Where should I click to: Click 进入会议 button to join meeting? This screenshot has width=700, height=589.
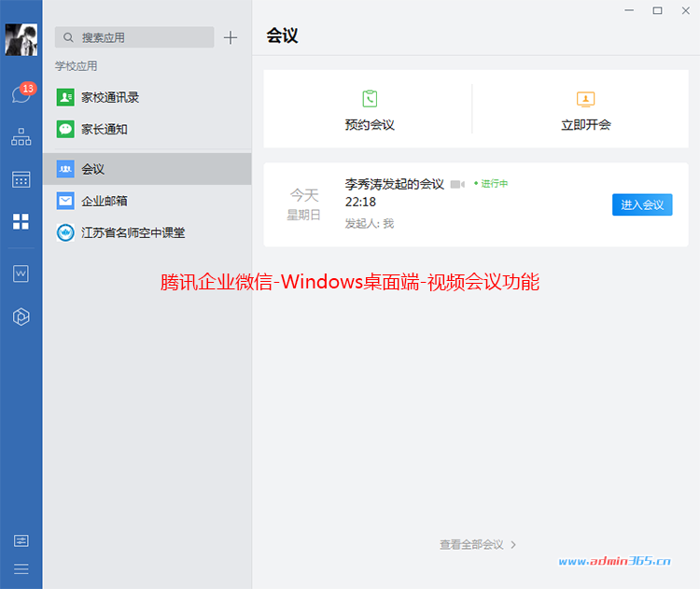[x=642, y=204]
